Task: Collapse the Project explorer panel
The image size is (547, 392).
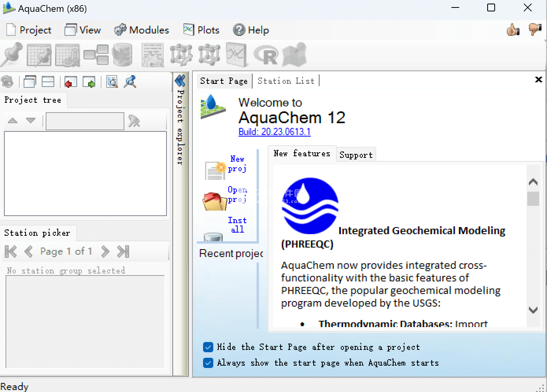Action: 180,81
